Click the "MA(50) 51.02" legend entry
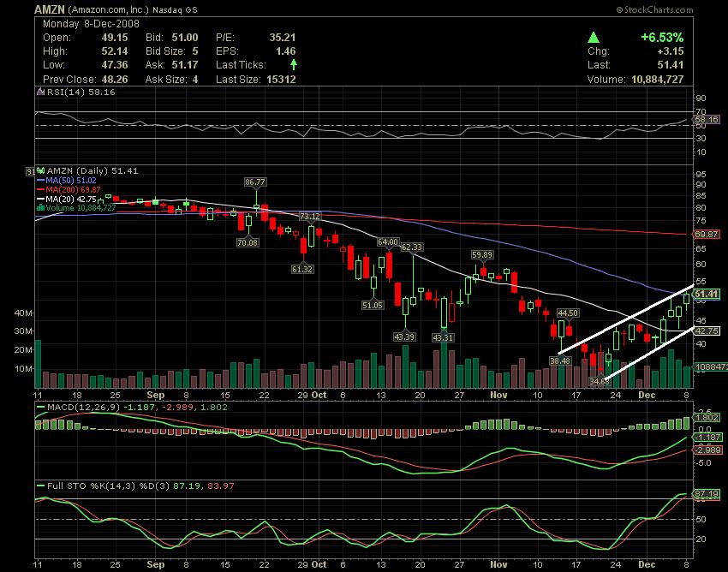 (x=71, y=181)
